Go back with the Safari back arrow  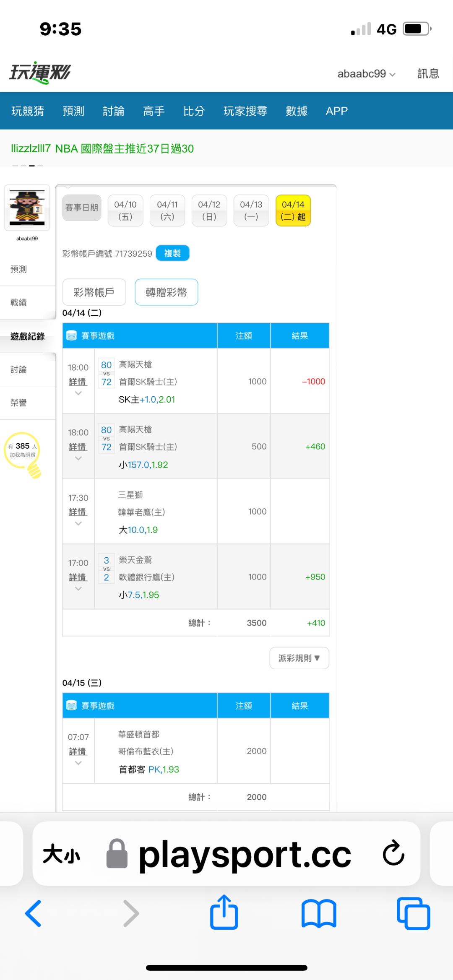[x=34, y=913]
